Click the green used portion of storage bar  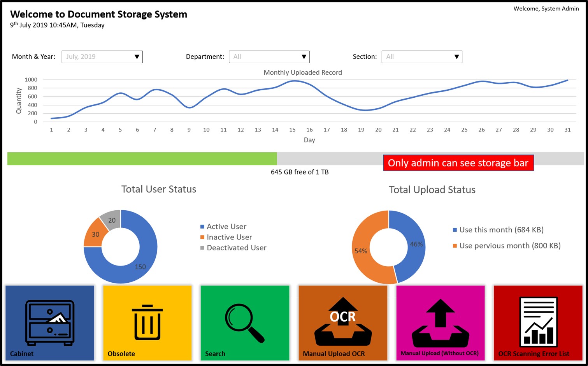coord(142,159)
